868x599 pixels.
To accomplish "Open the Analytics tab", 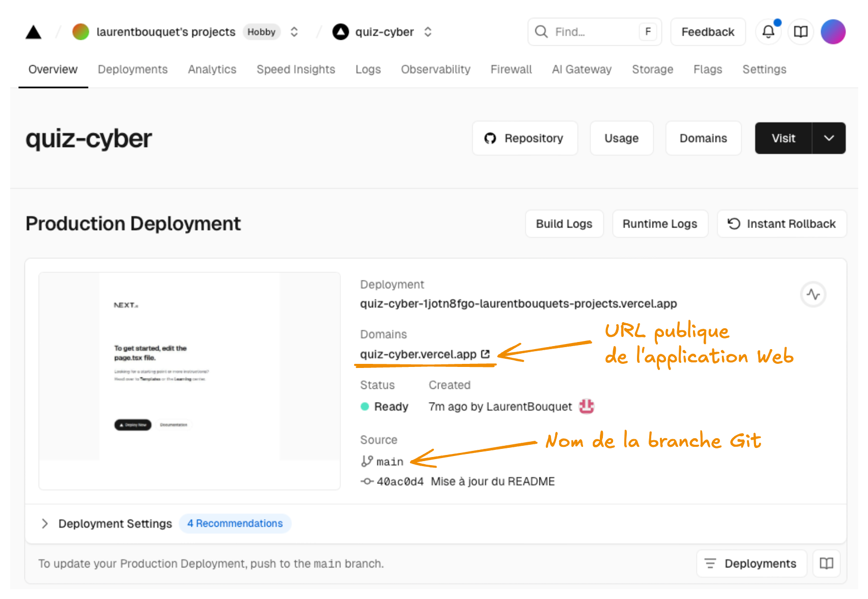I will (x=212, y=69).
